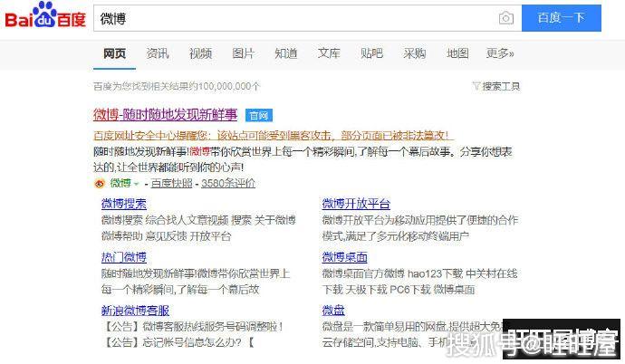Viewport: 625px width, 364px height.
Task: Go to the 地图 tab
Action: point(457,53)
